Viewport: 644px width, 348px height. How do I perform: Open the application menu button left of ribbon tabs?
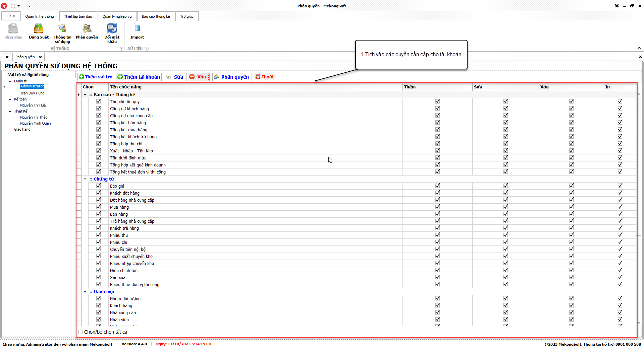point(11,16)
